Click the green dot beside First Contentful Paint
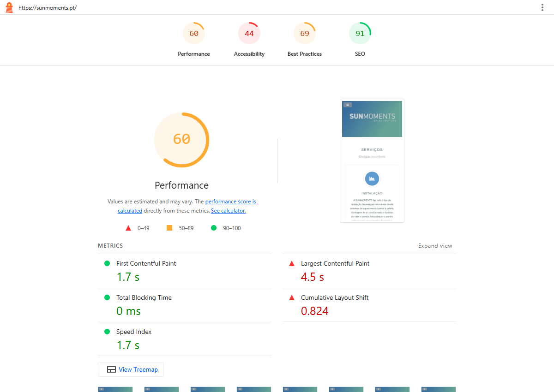554x392 pixels. (x=107, y=263)
